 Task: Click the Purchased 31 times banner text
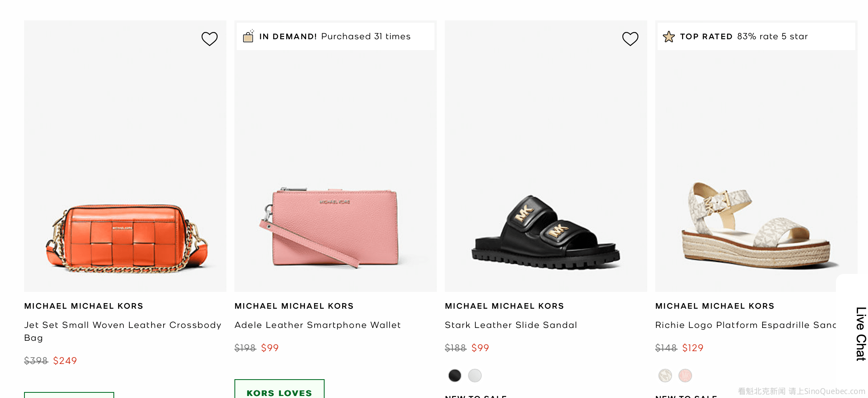tap(366, 36)
